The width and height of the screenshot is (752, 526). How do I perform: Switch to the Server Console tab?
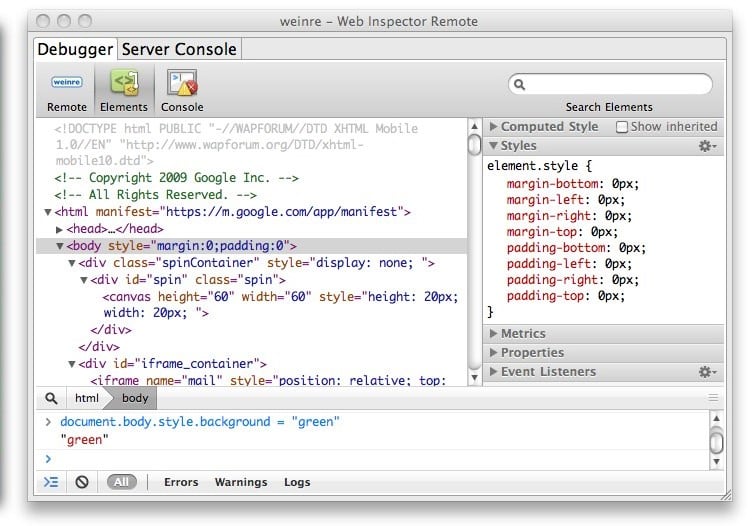coord(179,49)
